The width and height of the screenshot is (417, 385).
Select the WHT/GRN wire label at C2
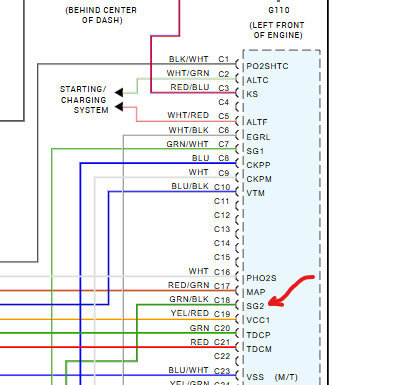[x=188, y=73]
